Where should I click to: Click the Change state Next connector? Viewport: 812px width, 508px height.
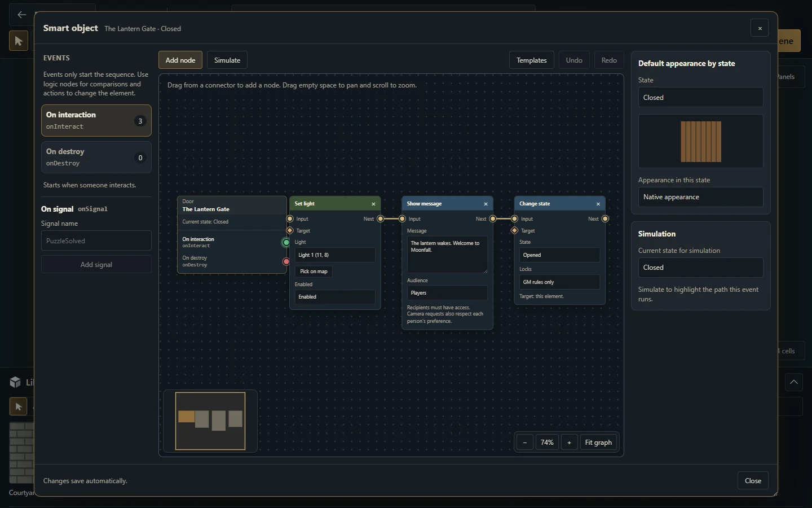tap(605, 218)
